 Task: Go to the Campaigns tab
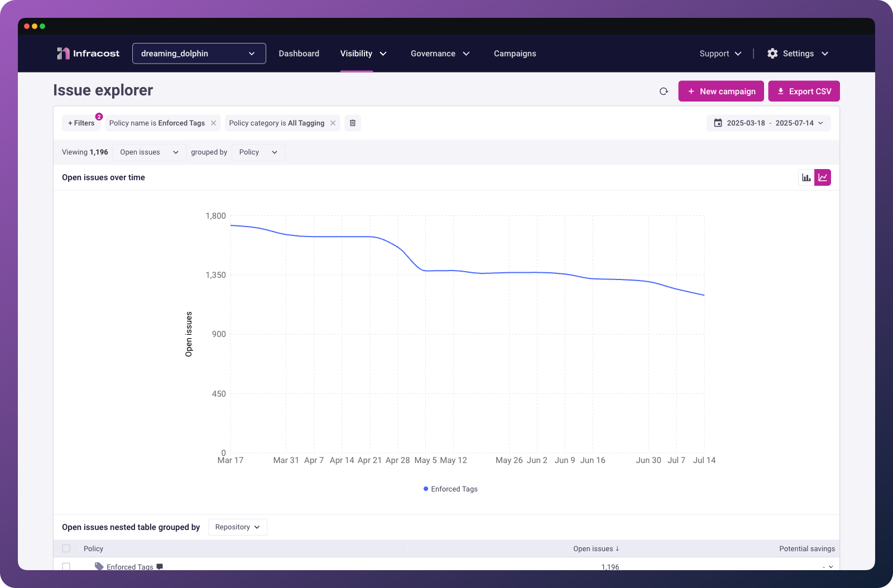515,54
